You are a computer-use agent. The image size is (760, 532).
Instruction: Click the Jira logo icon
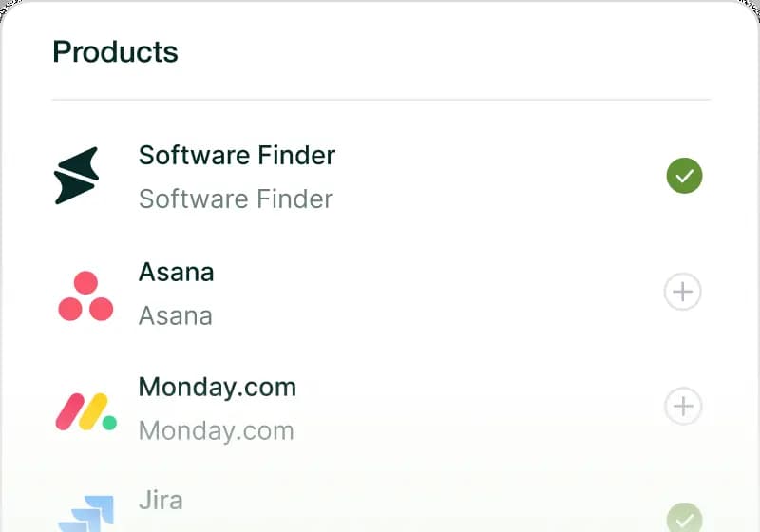(86, 513)
